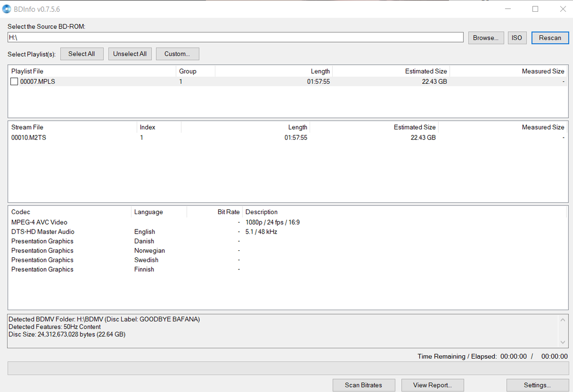Click the BDInfo app icon in title bar
The image size is (573, 392).
pos(6,9)
